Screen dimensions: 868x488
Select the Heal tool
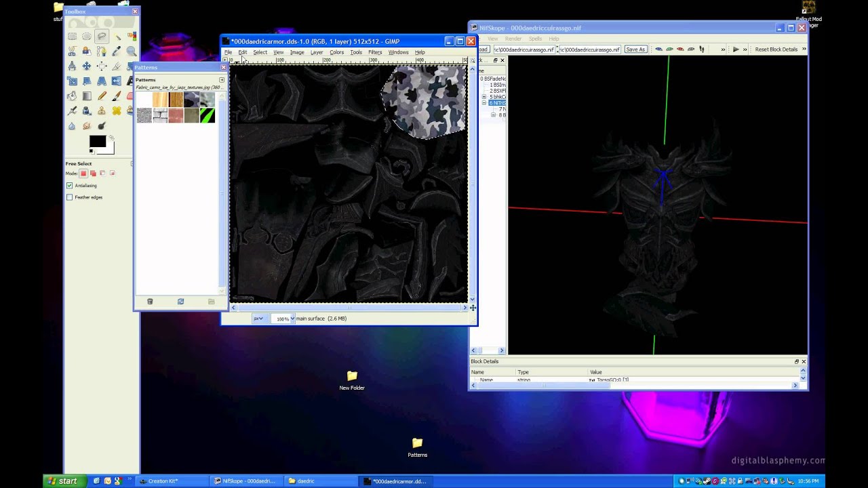[117, 111]
